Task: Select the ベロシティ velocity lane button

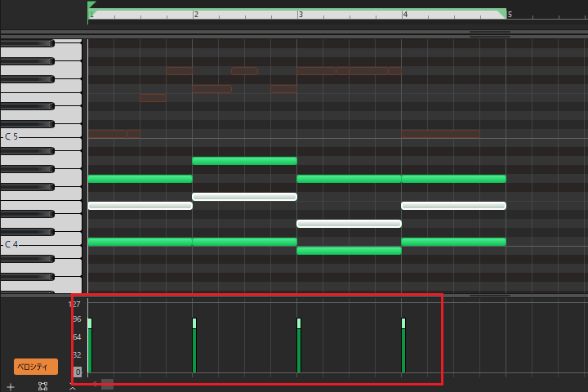Action: (36, 367)
